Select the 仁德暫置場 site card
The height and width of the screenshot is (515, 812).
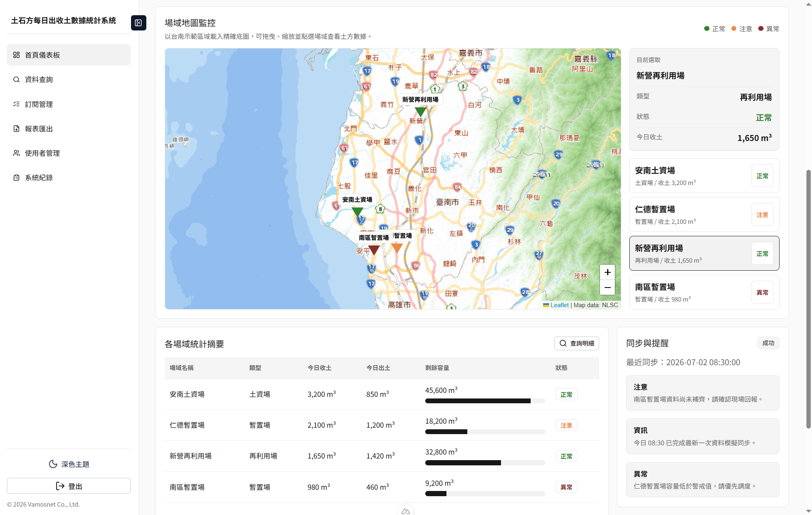click(x=704, y=215)
